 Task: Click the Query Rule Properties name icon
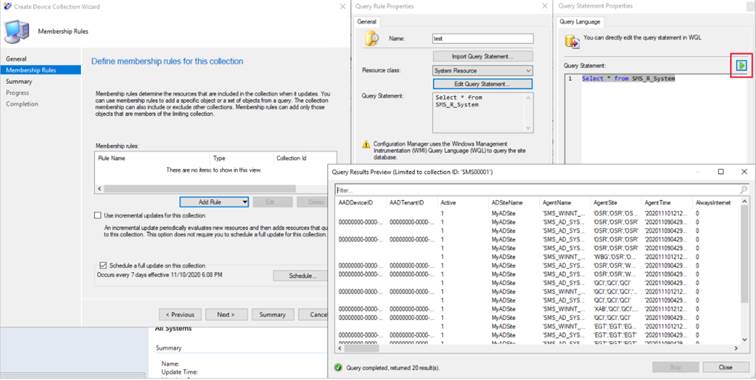[371, 39]
